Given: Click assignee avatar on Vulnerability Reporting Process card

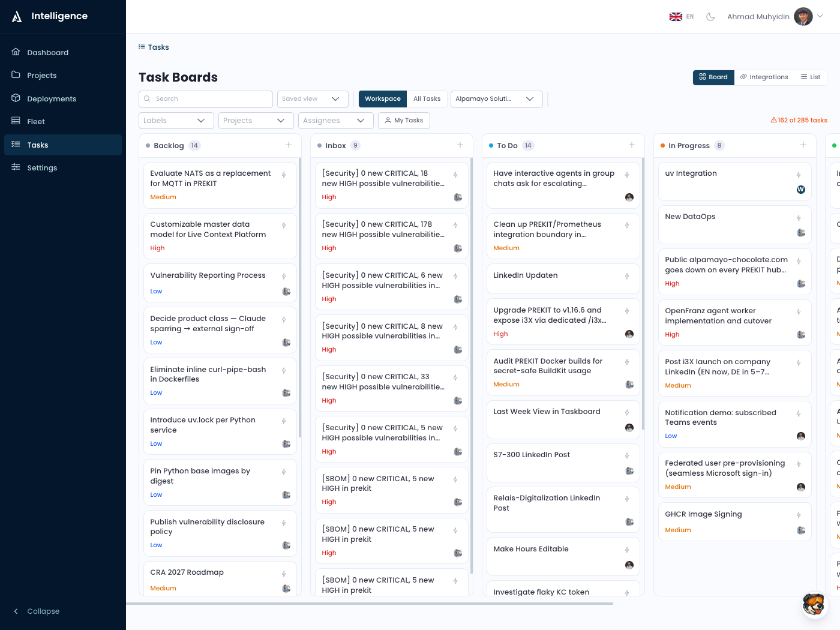Looking at the screenshot, I should [286, 292].
